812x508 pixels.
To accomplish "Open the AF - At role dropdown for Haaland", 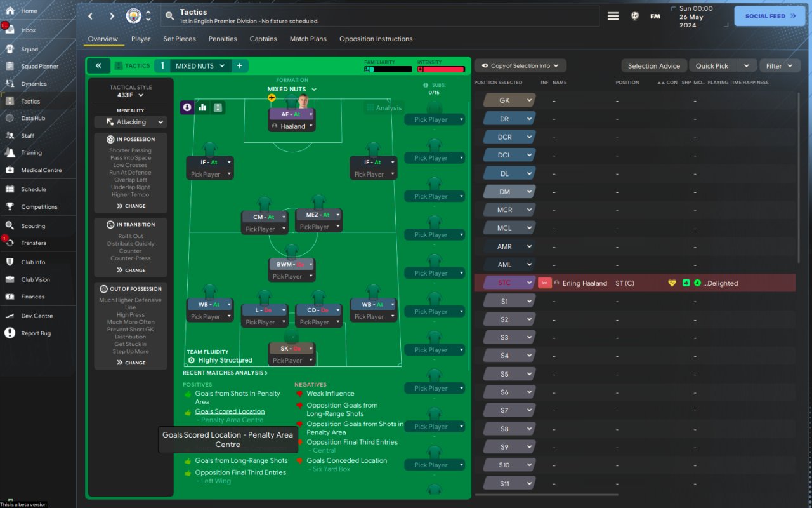I will [292, 114].
